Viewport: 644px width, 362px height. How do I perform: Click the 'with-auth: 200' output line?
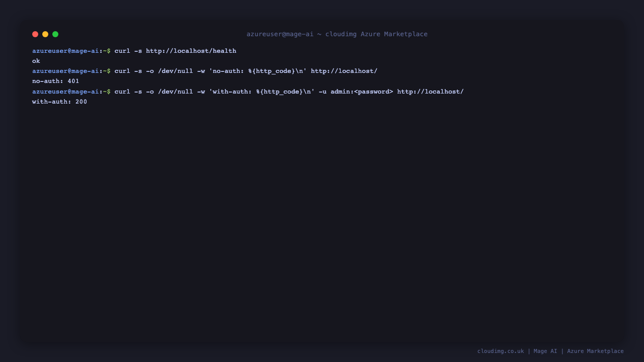tap(59, 102)
